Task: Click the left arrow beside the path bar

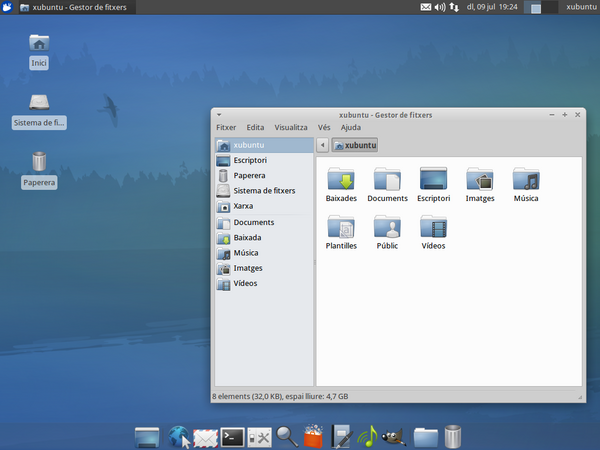Action: point(322,145)
